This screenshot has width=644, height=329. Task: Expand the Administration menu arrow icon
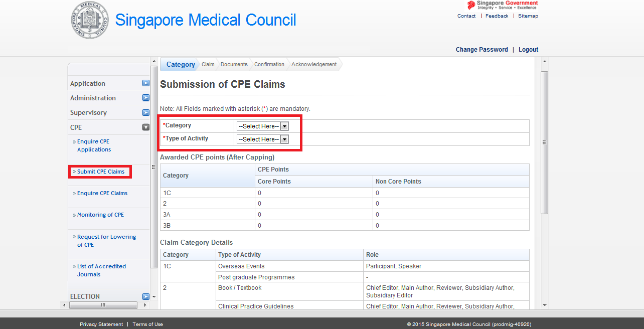(146, 98)
